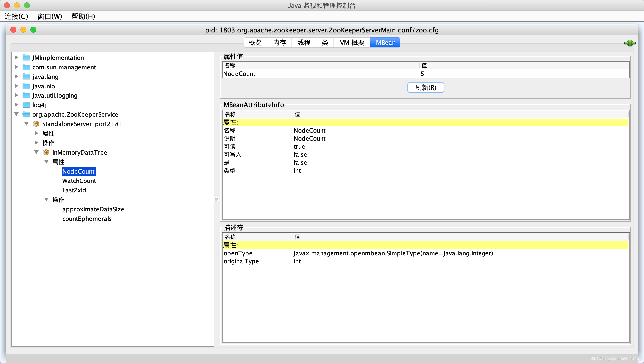Click the 可读 row in MBeanAttributeInfo
The width and height of the screenshot is (644, 363).
pos(425,147)
